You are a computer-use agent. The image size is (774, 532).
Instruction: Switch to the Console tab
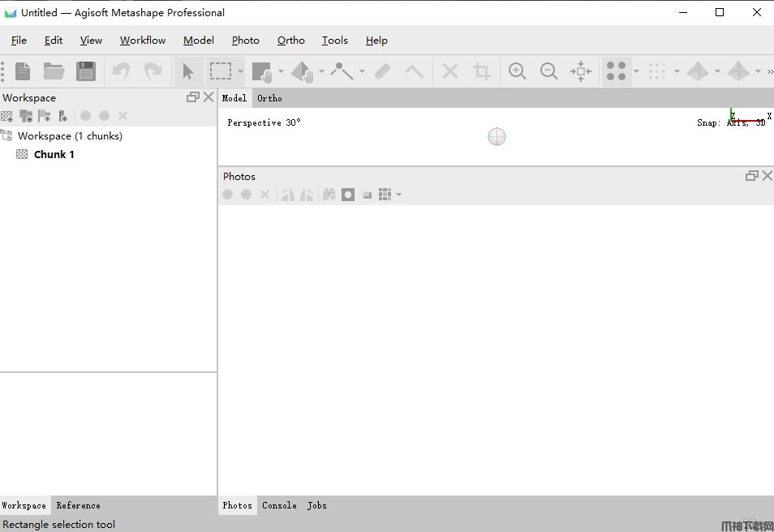pyautogui.click(x=279, y=505)
